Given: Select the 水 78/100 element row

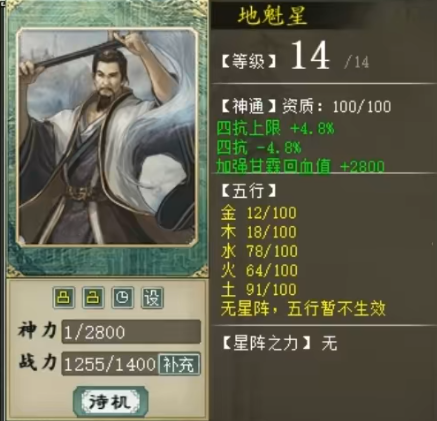Looking at the screenshot, I should click(259, 251).
